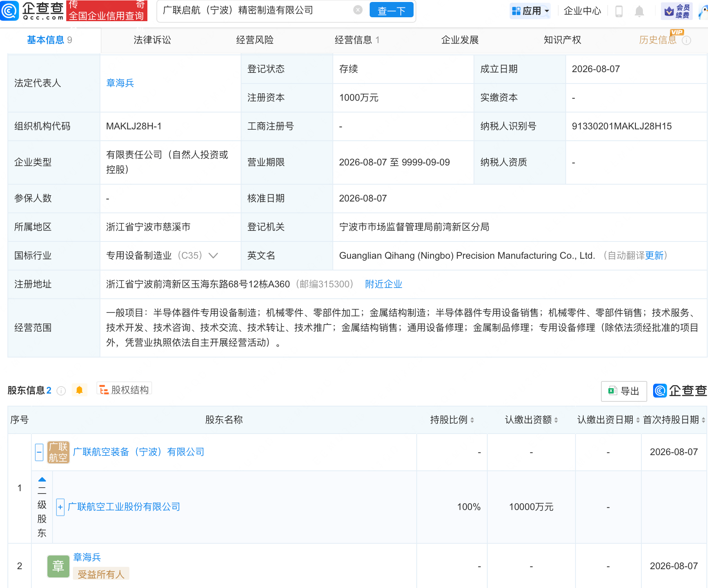Open the notifications bell in header

pyautogui.click(x=639, y=11)
